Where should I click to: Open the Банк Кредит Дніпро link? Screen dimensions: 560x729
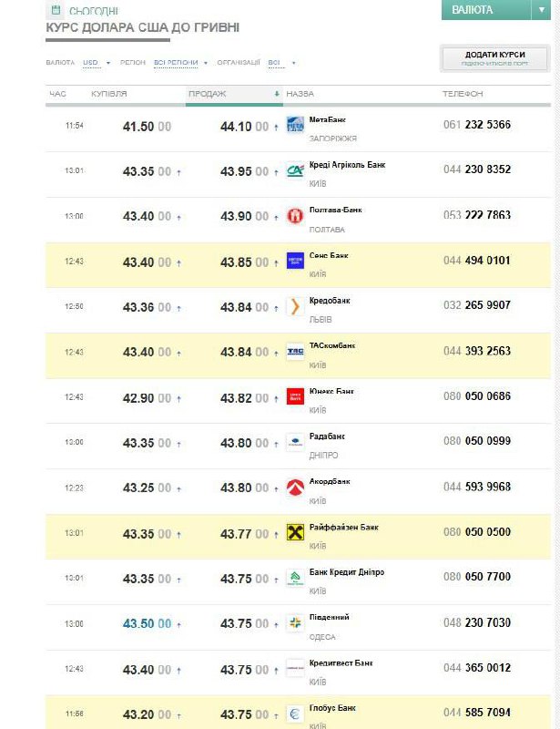point(347,572)
